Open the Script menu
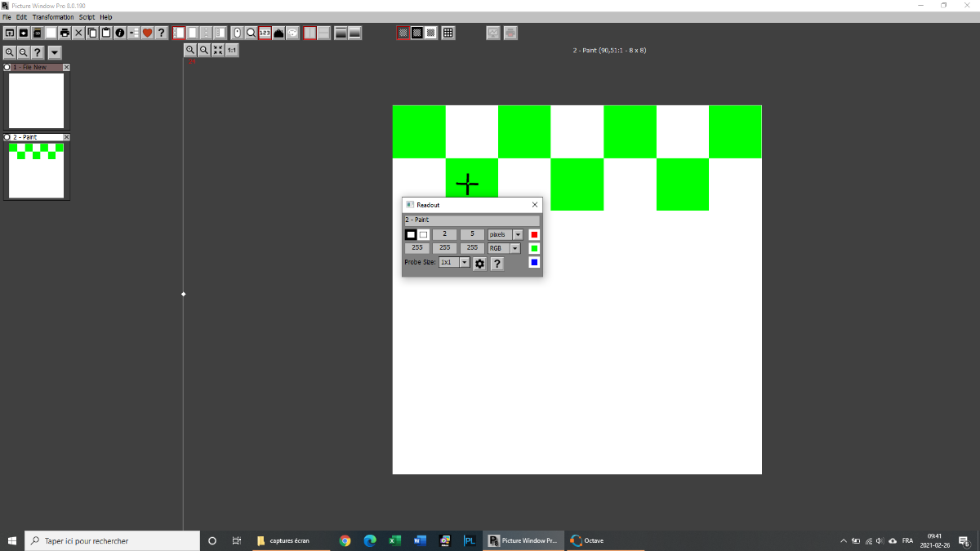This screenshot has height=551, width=980. click(x=87, y=17)
